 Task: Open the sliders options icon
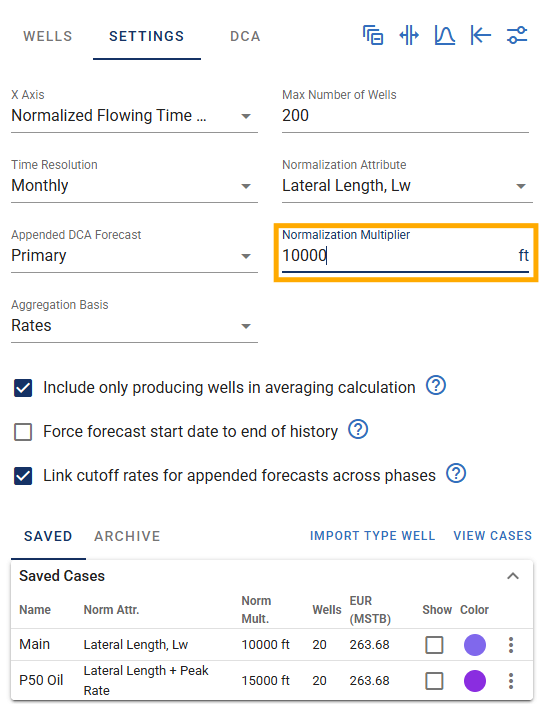click(517, 35)
